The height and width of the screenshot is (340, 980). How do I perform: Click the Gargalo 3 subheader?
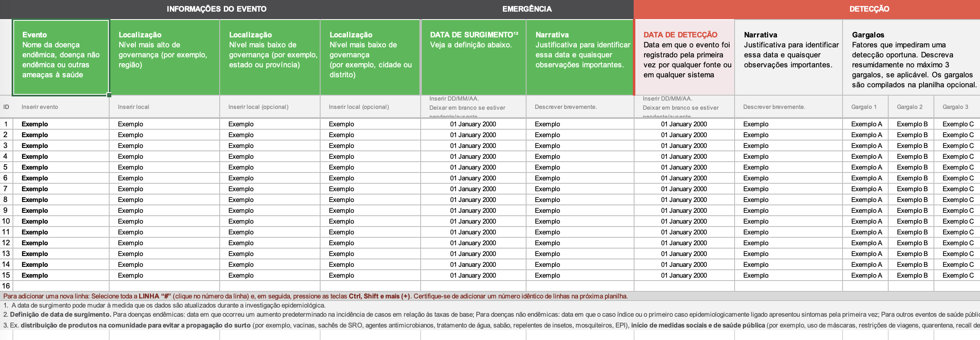[955, 107]
